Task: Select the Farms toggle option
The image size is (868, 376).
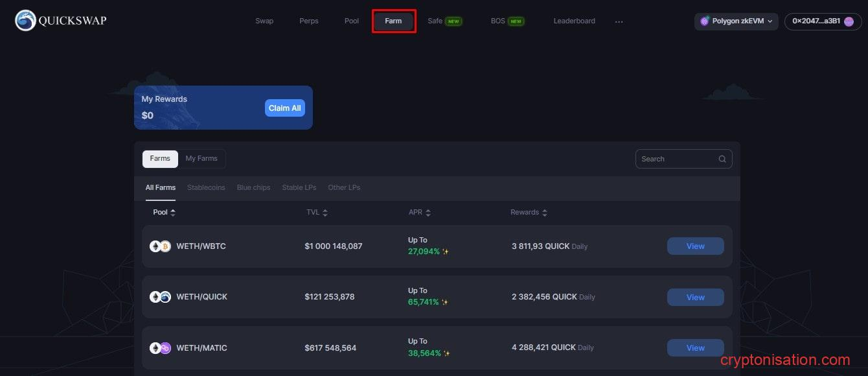Action: [x=160, y=159]
